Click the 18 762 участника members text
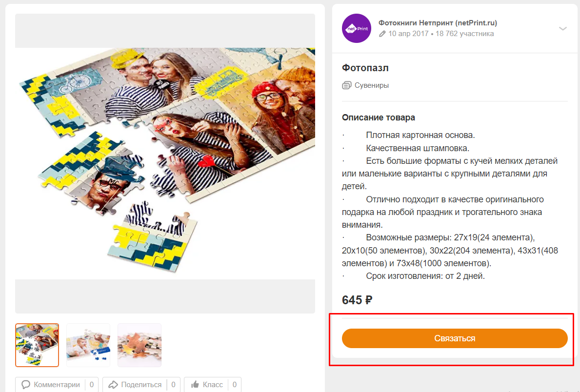580x392 pixels. [x=464, y=34]
